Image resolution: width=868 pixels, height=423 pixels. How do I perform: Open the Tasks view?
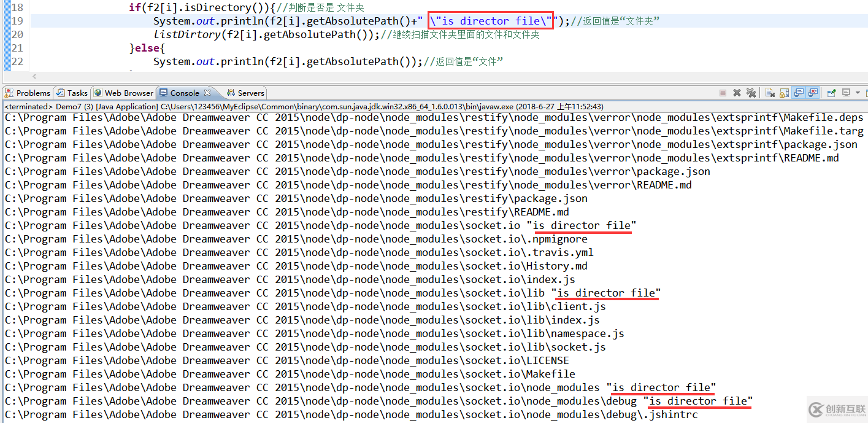click(x=72, y=93)
